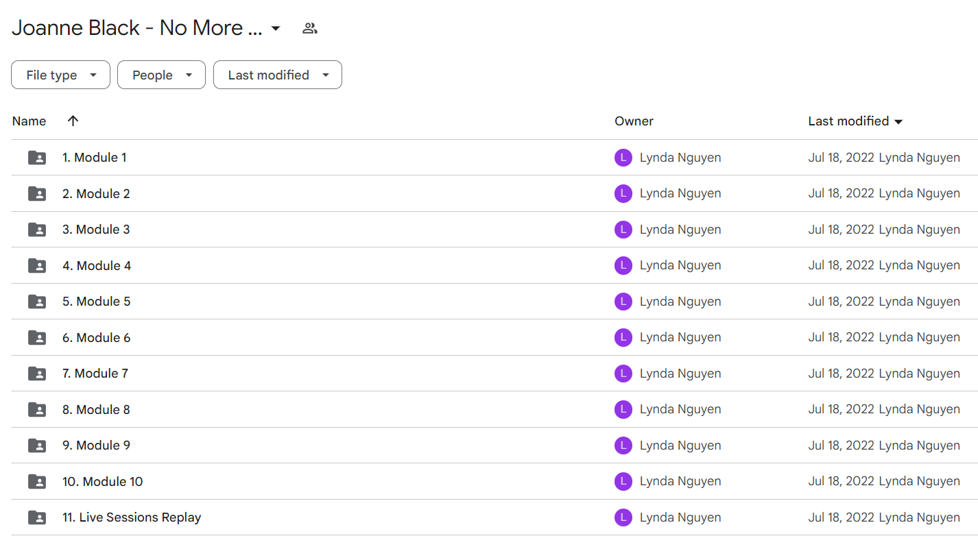Select the 10. Module 10 folder name

[103, 481]
